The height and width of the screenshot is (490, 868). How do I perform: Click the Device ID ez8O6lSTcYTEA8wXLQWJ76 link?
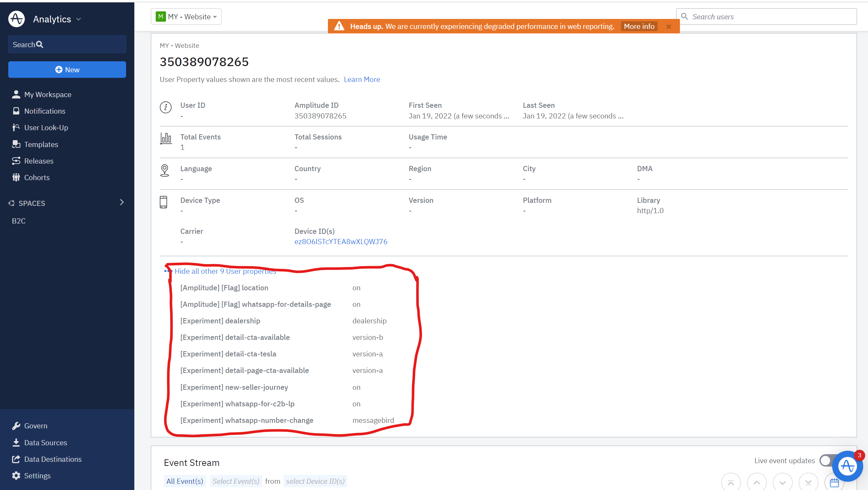(341, 242)
